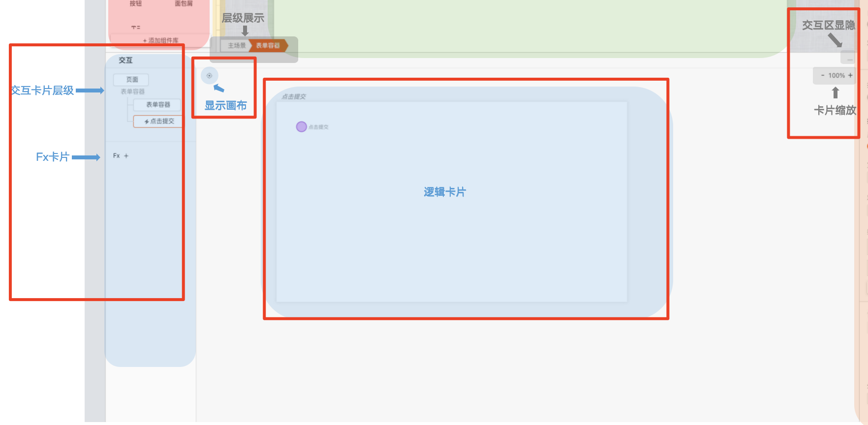The image size is (868, 425).
Task: Click the Fx label
Action: point(117,156)
